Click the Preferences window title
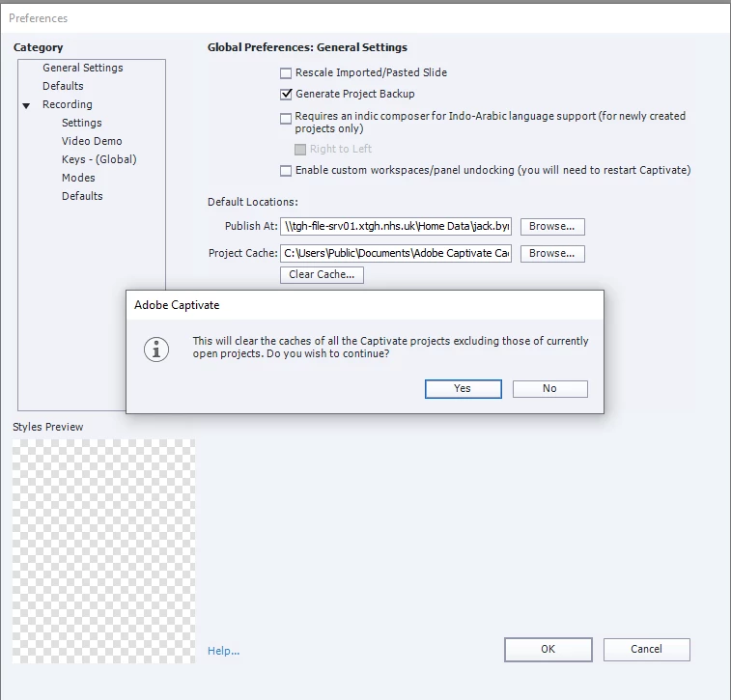The height and width of the screenshot is (700, 731). 39,18
